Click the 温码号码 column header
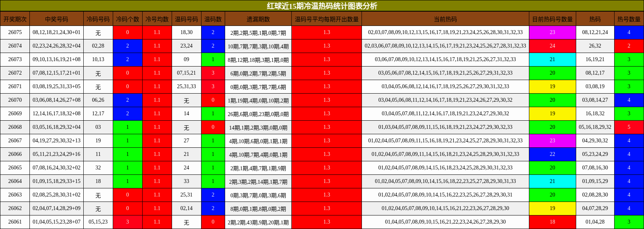The height and width of the screenshot is (229, 644). [186, 19]
